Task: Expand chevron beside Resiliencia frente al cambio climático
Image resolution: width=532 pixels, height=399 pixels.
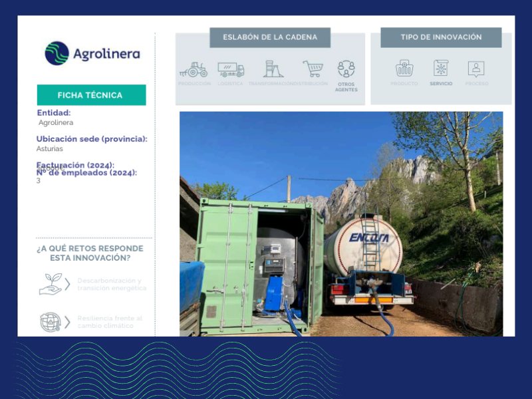Action: tap(67, 322)
